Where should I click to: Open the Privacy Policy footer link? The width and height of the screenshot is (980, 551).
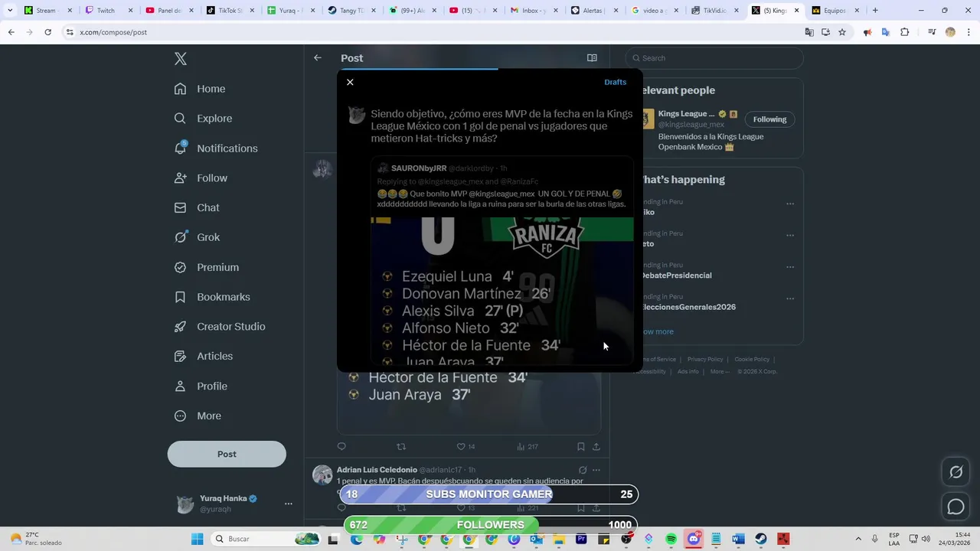705,359
